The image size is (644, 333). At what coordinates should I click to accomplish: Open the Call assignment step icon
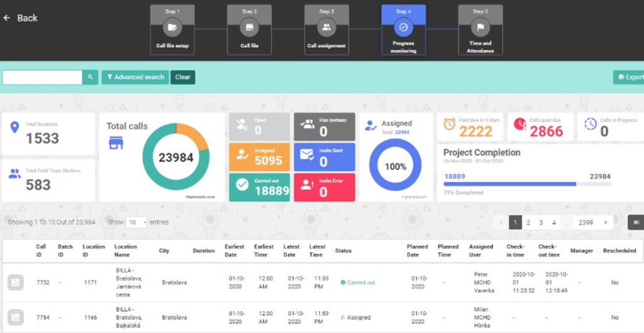326,28
